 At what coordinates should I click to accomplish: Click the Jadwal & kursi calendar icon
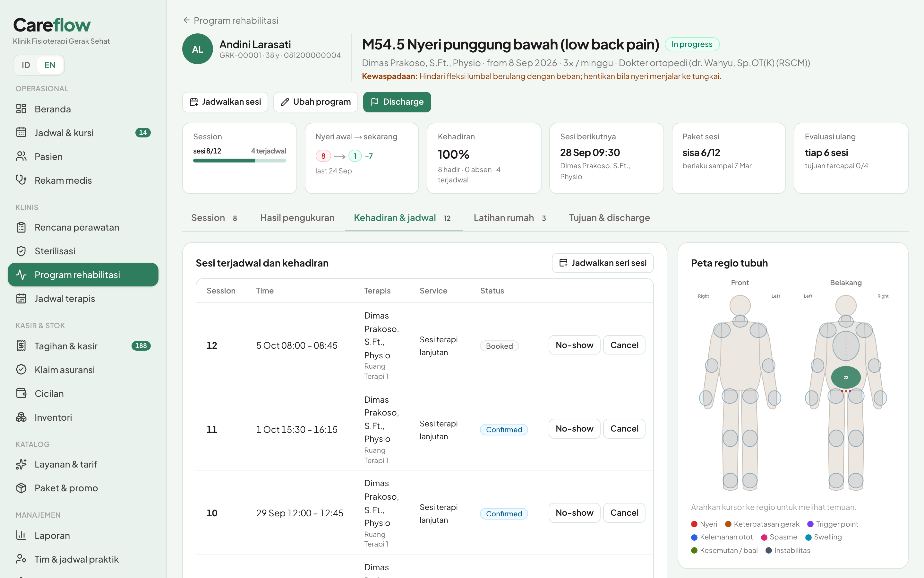21,133
